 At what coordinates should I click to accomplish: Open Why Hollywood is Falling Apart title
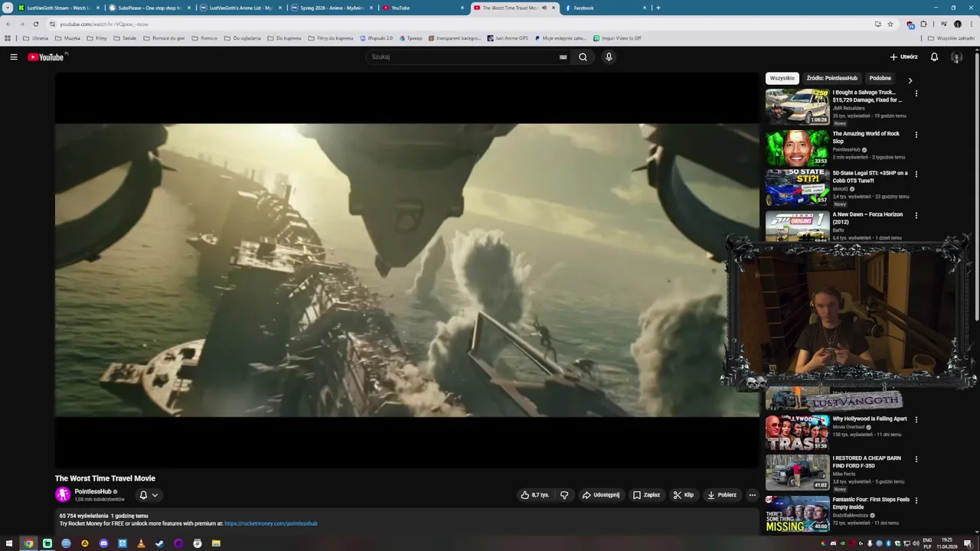[870, 419]
